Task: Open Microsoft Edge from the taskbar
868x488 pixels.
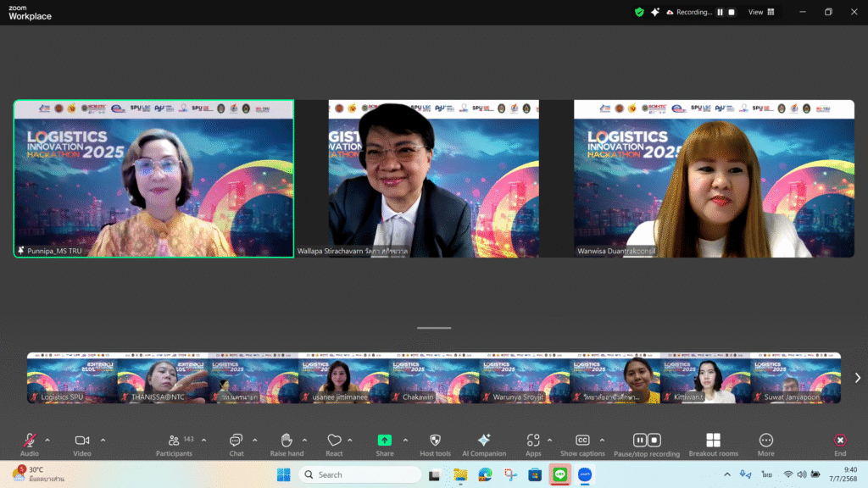Action: [486, 474]
